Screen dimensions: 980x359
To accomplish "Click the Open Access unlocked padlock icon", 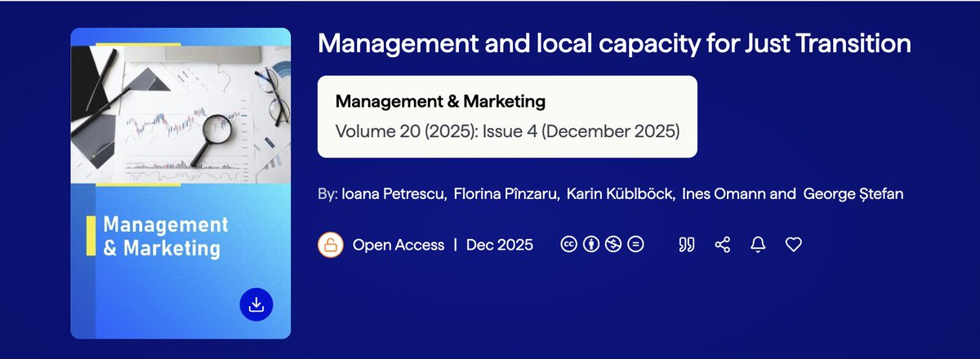I will click(x=330, y=245).
